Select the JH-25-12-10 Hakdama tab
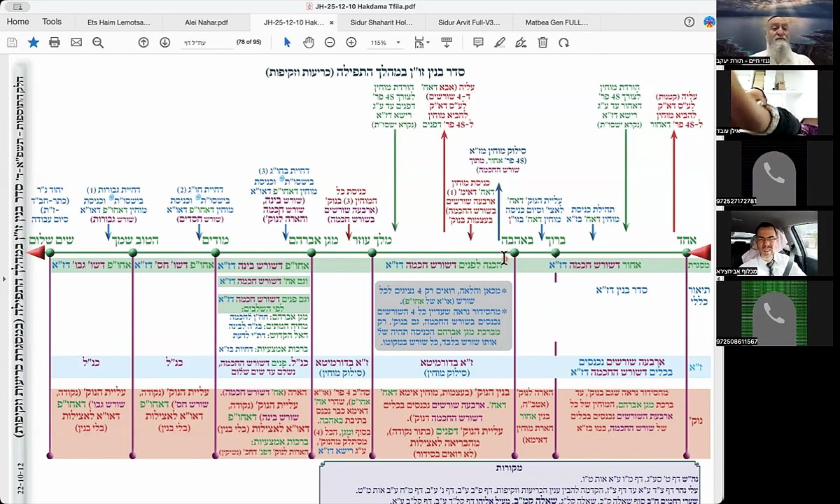This screenshot has width=840, height=504. [293, 22]
